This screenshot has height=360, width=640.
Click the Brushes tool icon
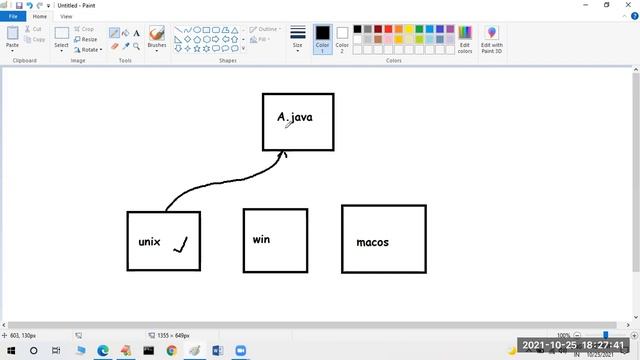click(157, 33)
